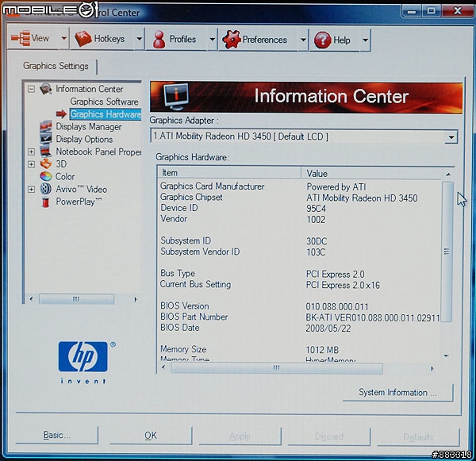Confirm with the OK button

[x=151, y=436]
